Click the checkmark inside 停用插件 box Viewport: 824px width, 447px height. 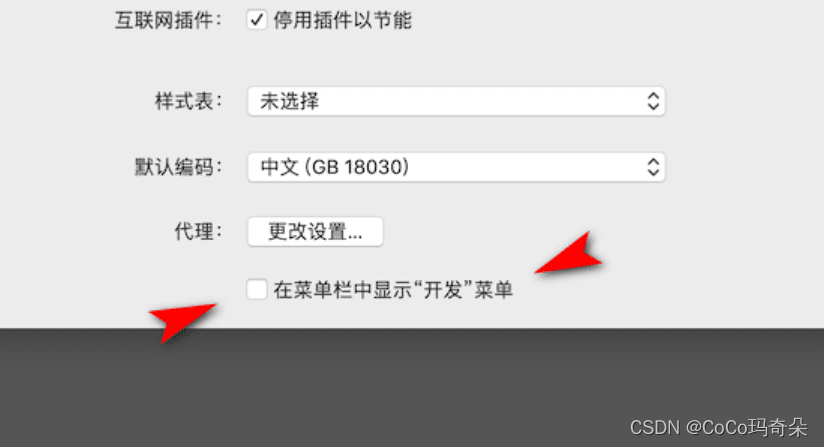point(256,20)
